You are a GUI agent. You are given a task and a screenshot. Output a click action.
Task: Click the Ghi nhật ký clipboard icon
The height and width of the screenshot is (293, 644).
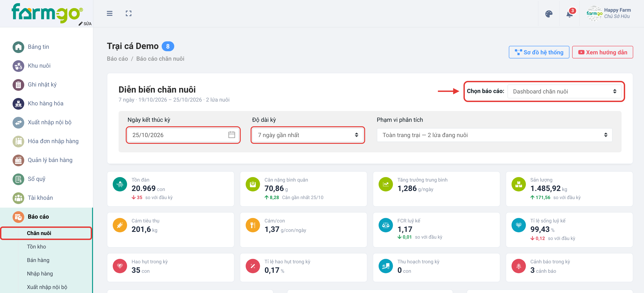coord(18,84)
